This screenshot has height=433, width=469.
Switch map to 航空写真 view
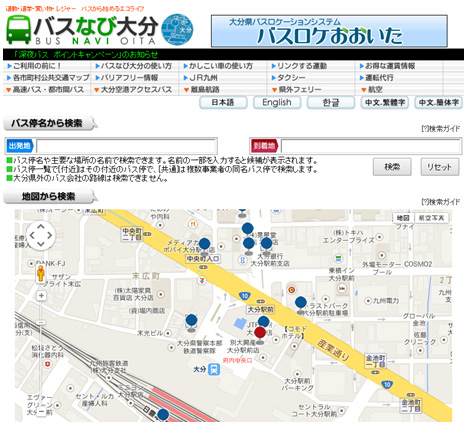pos(431,218)
